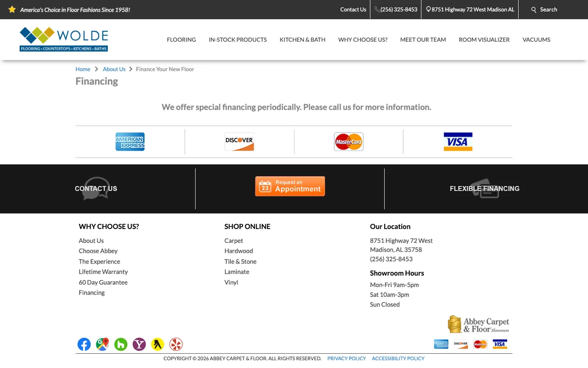Click the large Visa card logo

(x=458, y=142)
